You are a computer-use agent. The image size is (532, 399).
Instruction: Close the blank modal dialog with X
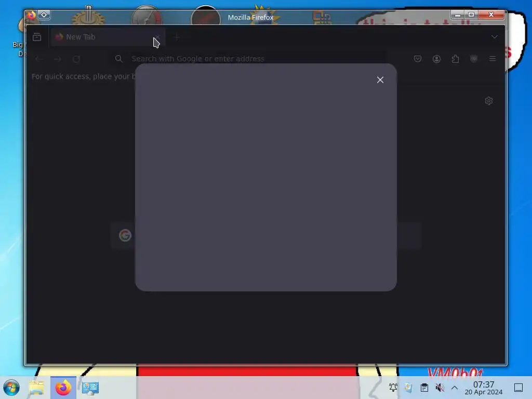[380, 79]
